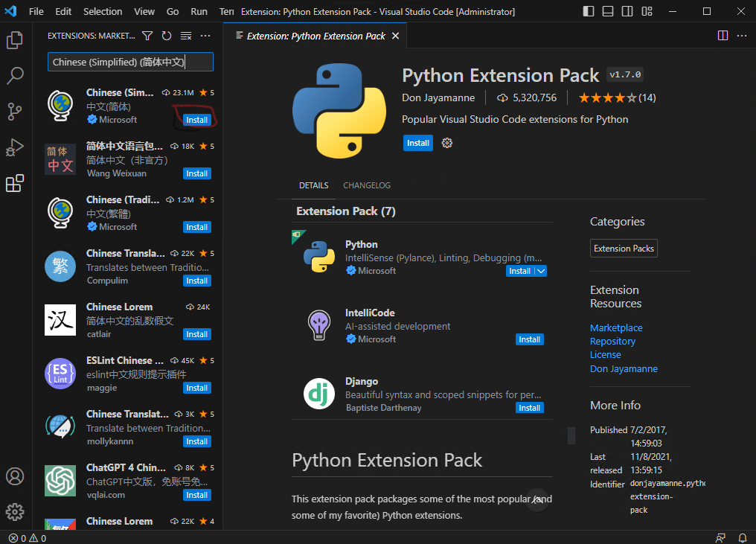Switch to the CHANGELOG tab
The image size is (756, 544).
point(367,185)
